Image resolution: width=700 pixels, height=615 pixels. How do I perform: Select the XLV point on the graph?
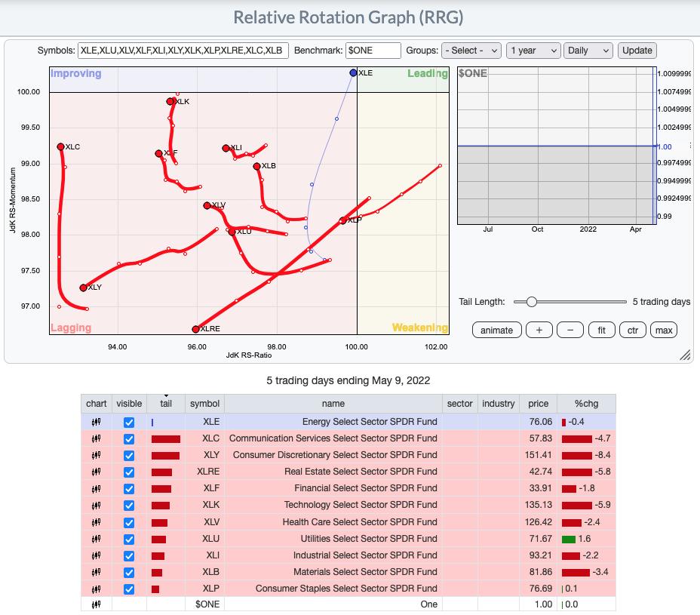(x=207, y=205)
